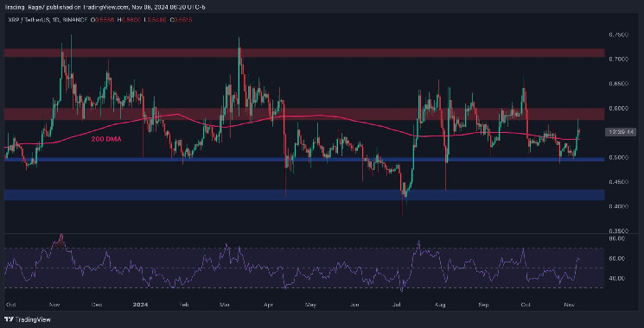The width and height of the screenshot is (644, 328).
Task: Click the Sep label on the time axis
Action: pos(484,305)
